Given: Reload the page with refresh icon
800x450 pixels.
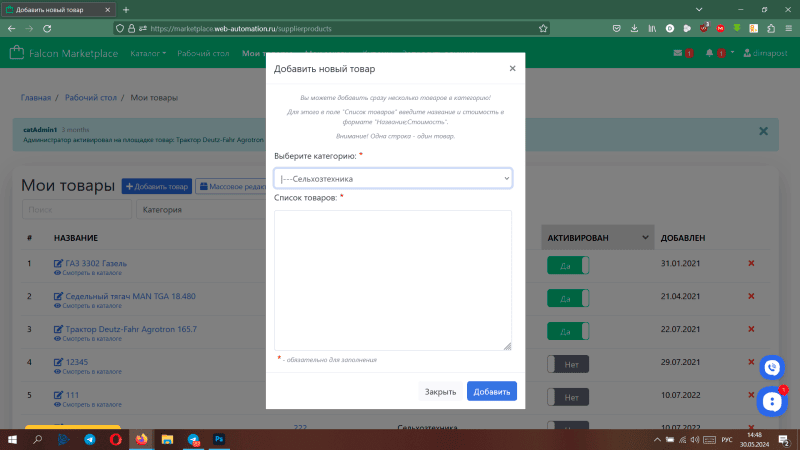Looking at the screenshot, I should click(47, 29).
